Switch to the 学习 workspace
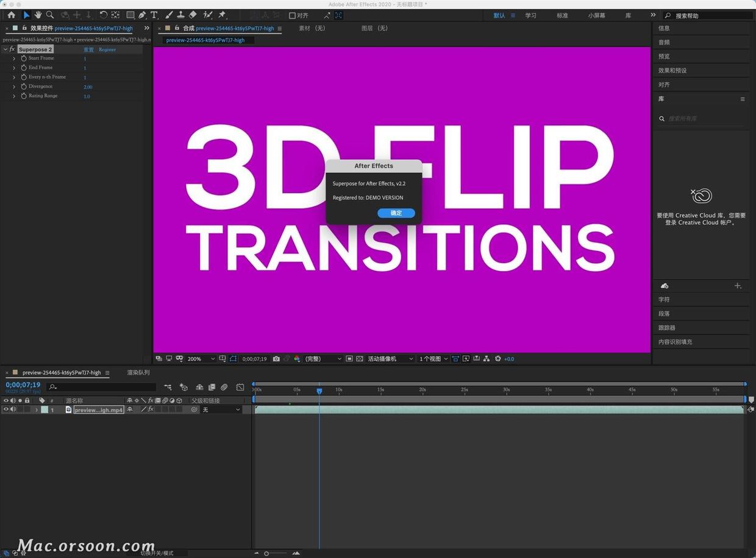Screen dimensions: 756x558 [x=530, y=15]
